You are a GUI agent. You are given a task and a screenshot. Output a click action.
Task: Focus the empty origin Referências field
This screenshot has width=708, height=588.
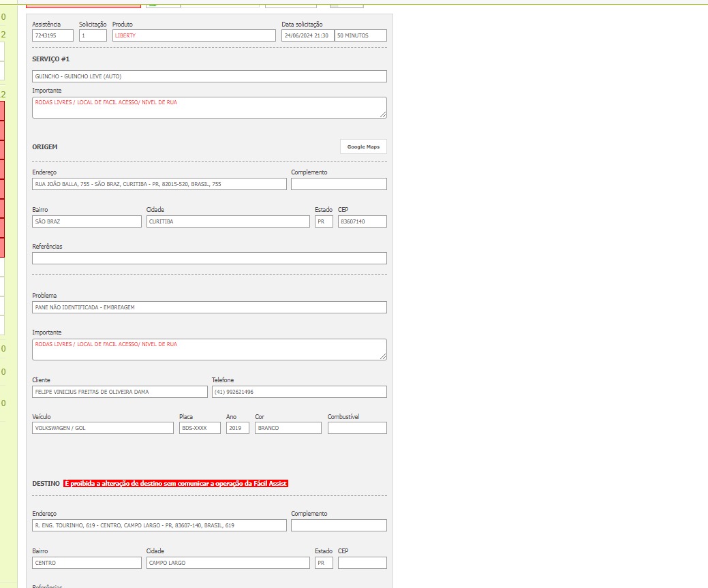[x=209, y=258]
